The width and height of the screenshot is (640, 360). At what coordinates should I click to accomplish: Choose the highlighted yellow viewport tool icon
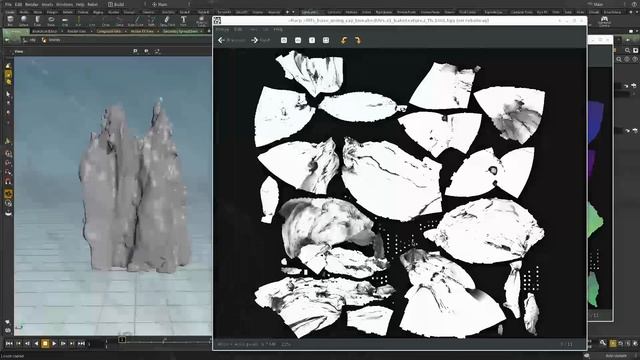click(x=8, y=74)
